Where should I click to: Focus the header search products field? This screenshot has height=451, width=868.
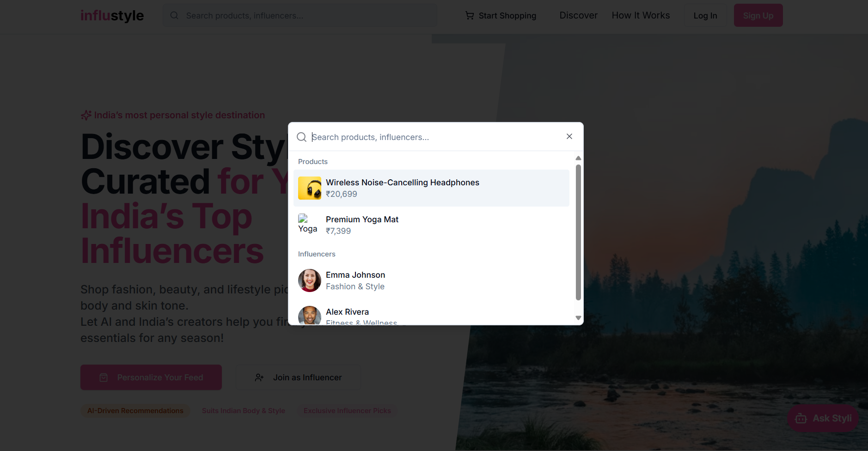click(300, 15)
